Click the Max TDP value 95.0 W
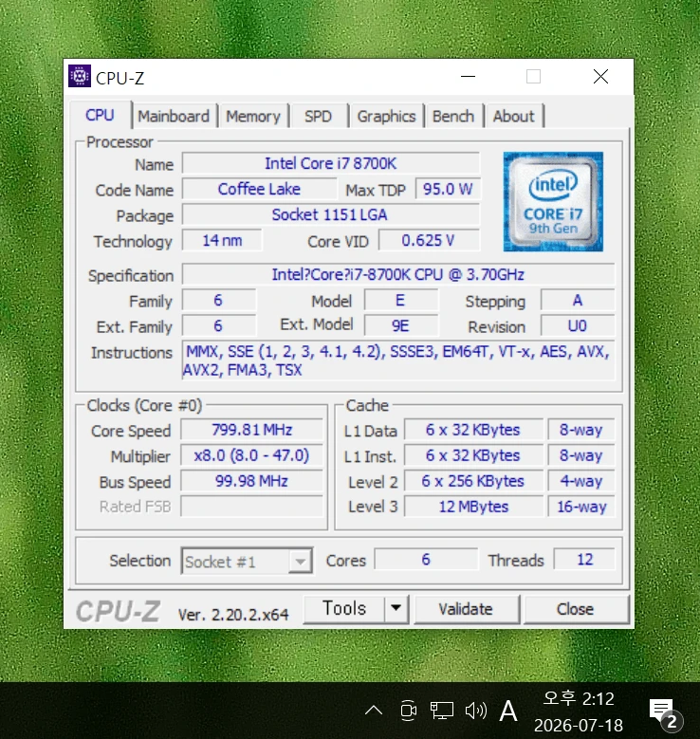Image resolution: width=700 pixels, height=739 pixels. pos(448,189)
